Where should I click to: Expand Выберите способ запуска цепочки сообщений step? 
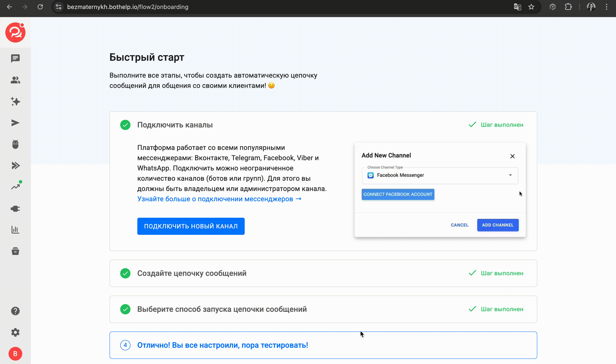222,309
